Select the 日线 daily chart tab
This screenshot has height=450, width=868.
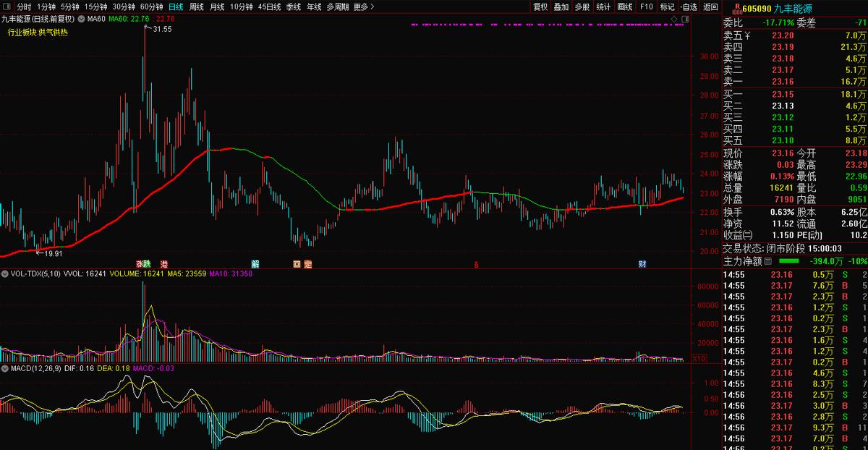[176, 7]
